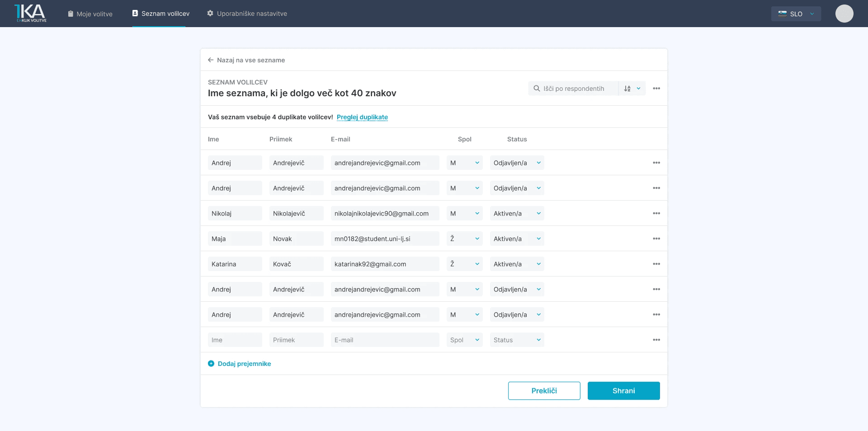The image size is (868, 431).
Task: Click the list title 'Ime seznama, ki je dolgo več kot 40 znakov'
Action: pos(302,93)
